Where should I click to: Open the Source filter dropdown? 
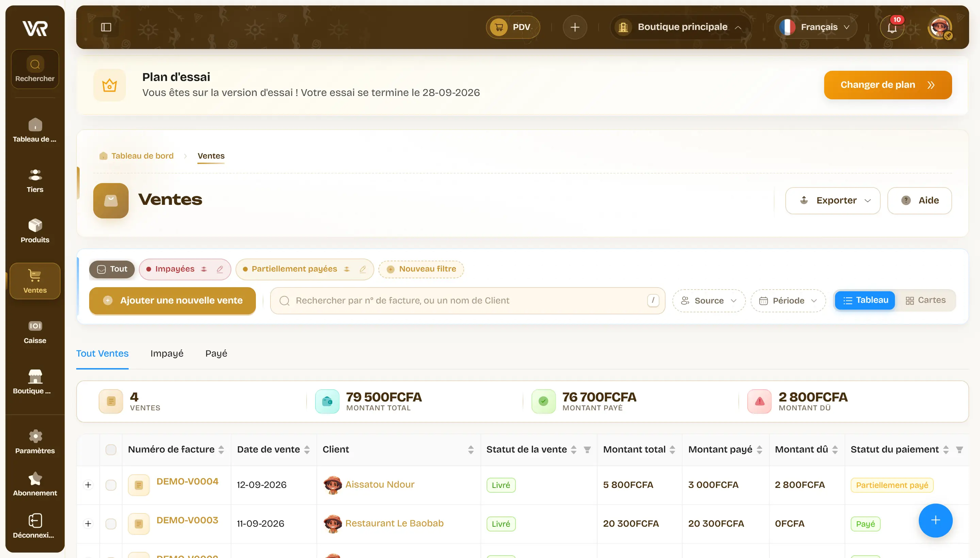[709, 300]
